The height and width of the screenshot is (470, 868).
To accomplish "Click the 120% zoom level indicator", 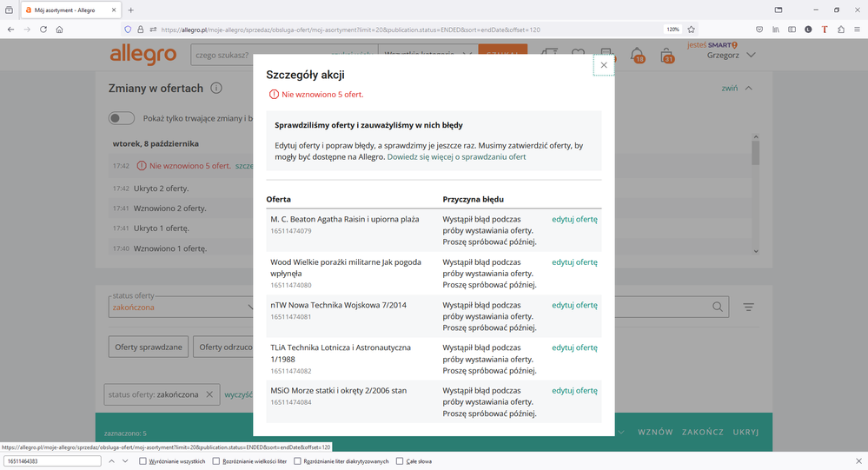I will (673, 30).
